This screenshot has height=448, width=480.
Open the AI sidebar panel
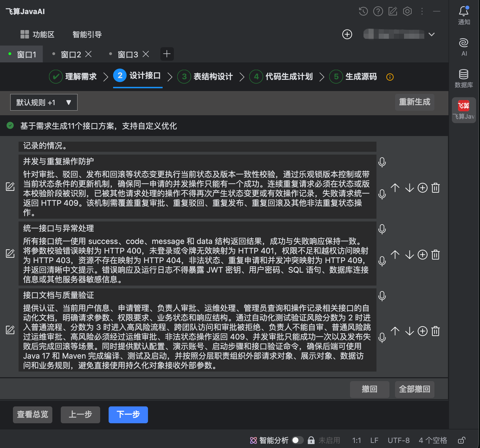(x=464, y=47)
